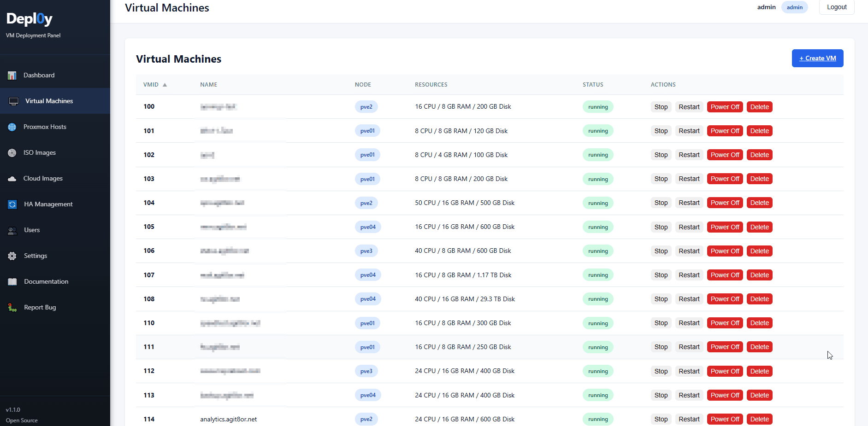Viewport: 868px width, 426px height.
Task: Click the v1.1.0 version text
Action: [13, 409]
